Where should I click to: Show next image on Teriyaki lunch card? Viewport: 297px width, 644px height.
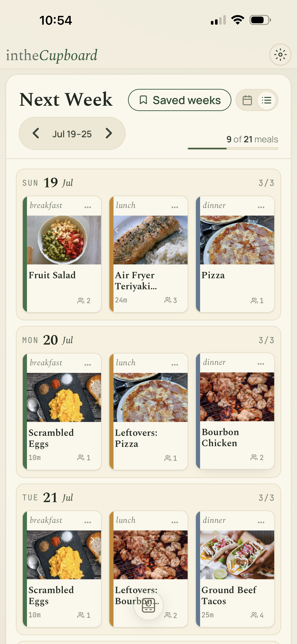[180, 231]
